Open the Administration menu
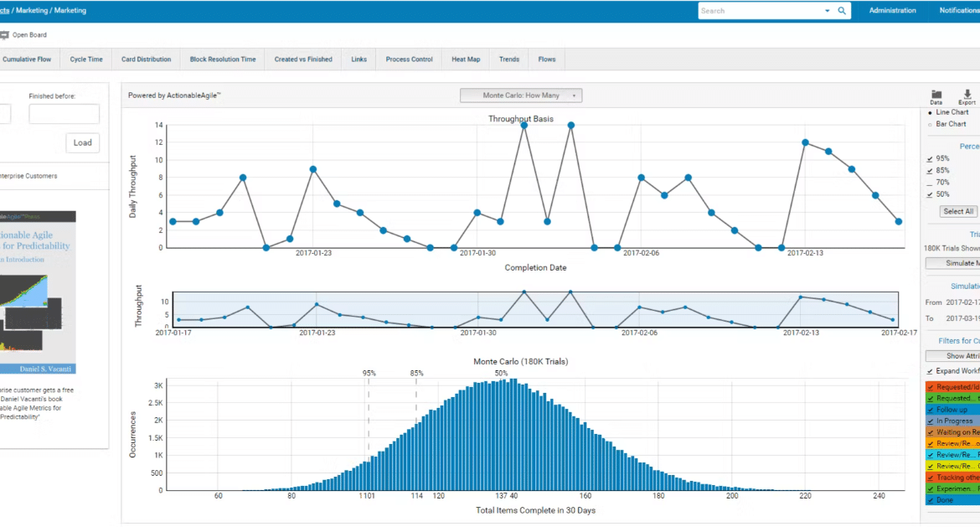Screen dimensions: 980x527 point(892,11)
